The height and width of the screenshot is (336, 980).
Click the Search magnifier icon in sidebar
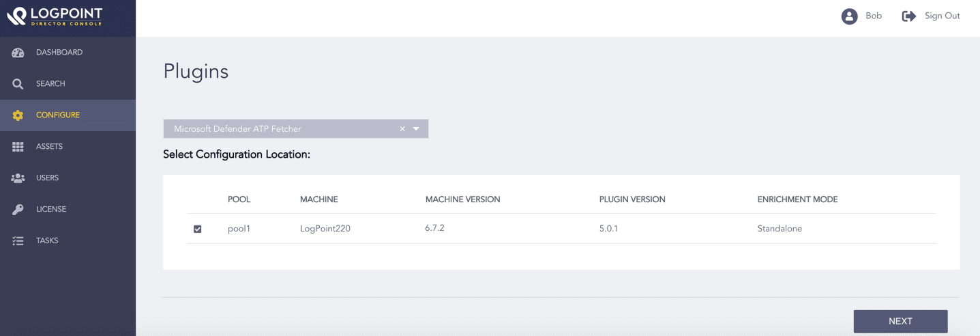18,84
